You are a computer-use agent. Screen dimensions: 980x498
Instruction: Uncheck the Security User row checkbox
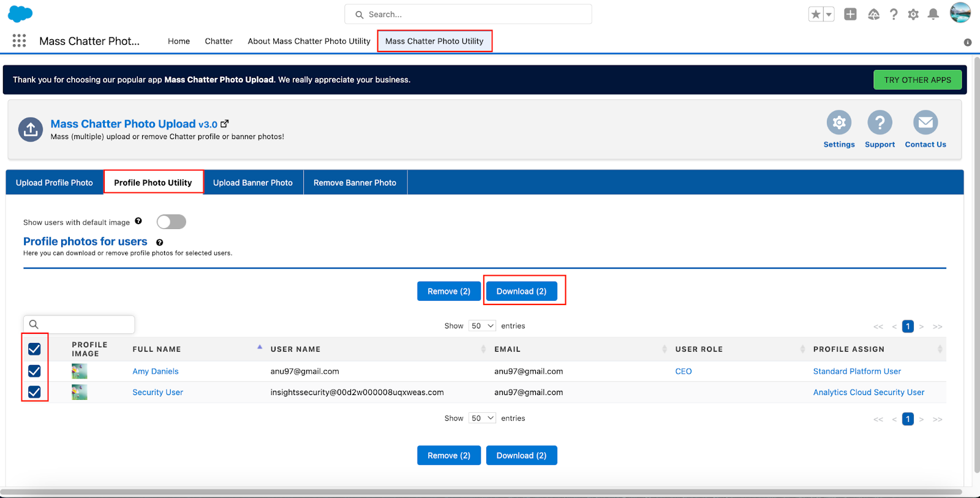point(34,392)
